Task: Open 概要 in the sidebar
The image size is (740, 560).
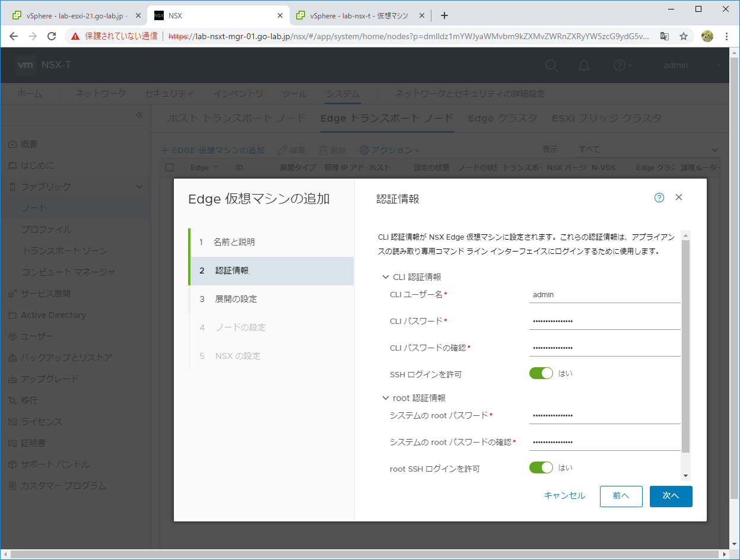Action: pos(29,144)
